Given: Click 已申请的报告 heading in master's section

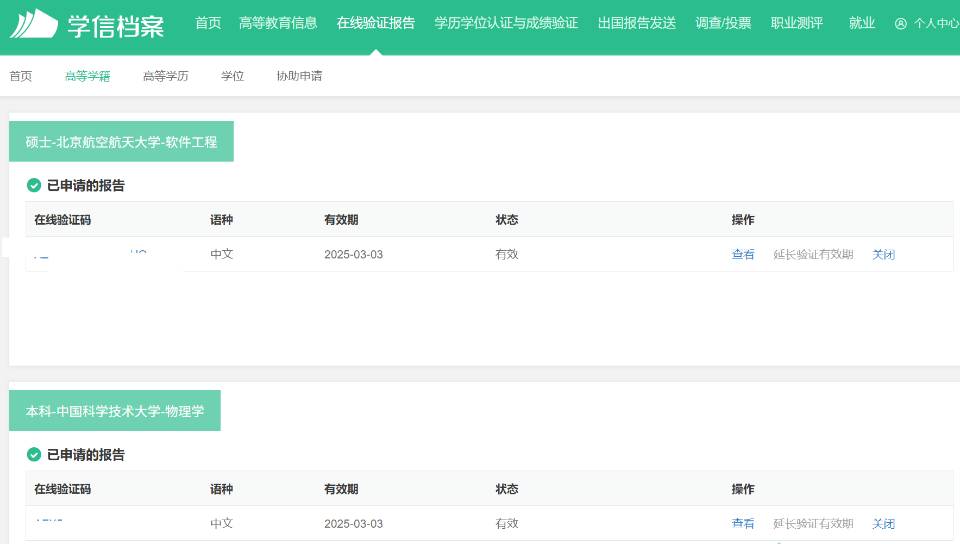Looking at the screenshot, I should click(86, 185).
